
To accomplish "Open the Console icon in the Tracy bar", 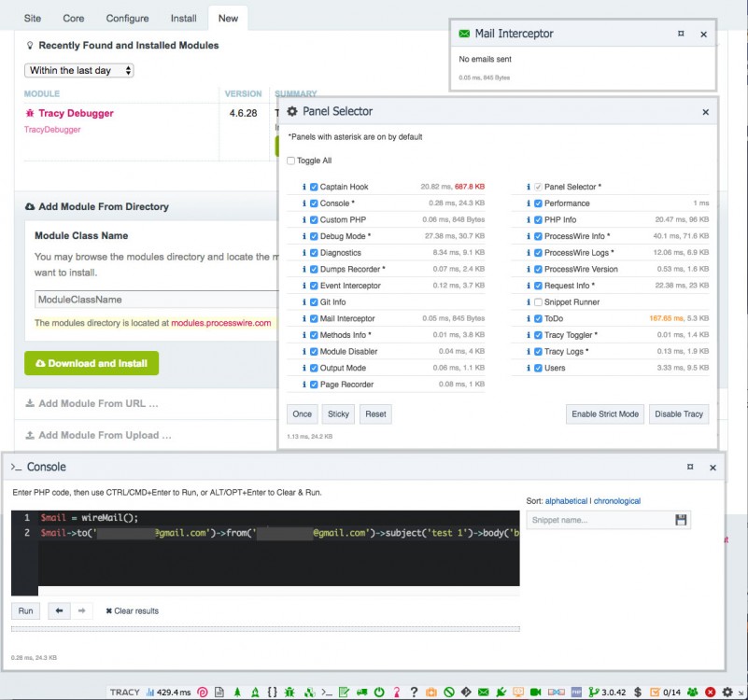I will (x=327, y=692).
